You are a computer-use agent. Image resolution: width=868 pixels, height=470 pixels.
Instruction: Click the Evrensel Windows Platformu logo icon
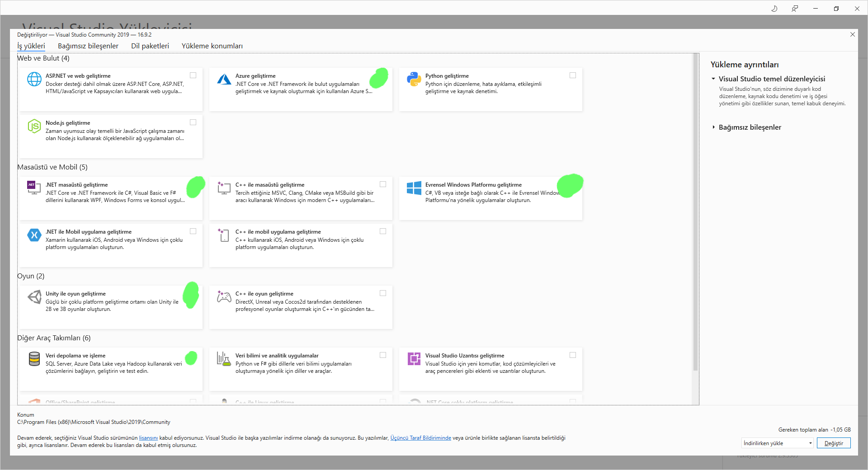414,188
